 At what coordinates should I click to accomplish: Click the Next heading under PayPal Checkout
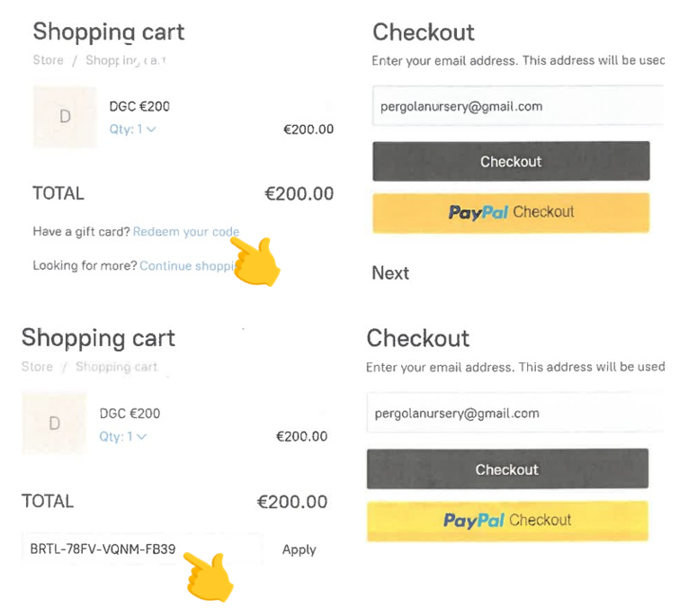click(390, 273)
